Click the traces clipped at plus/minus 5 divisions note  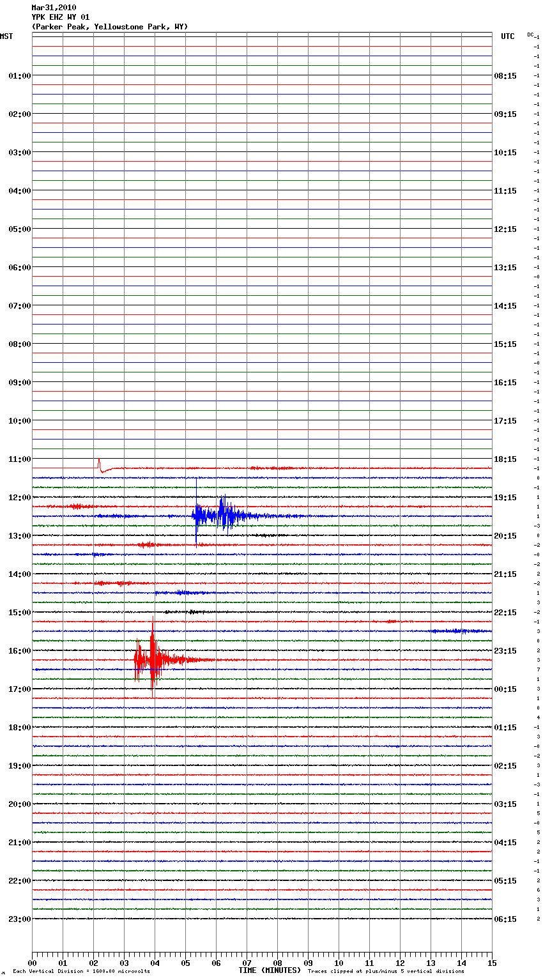pos(386,971)
